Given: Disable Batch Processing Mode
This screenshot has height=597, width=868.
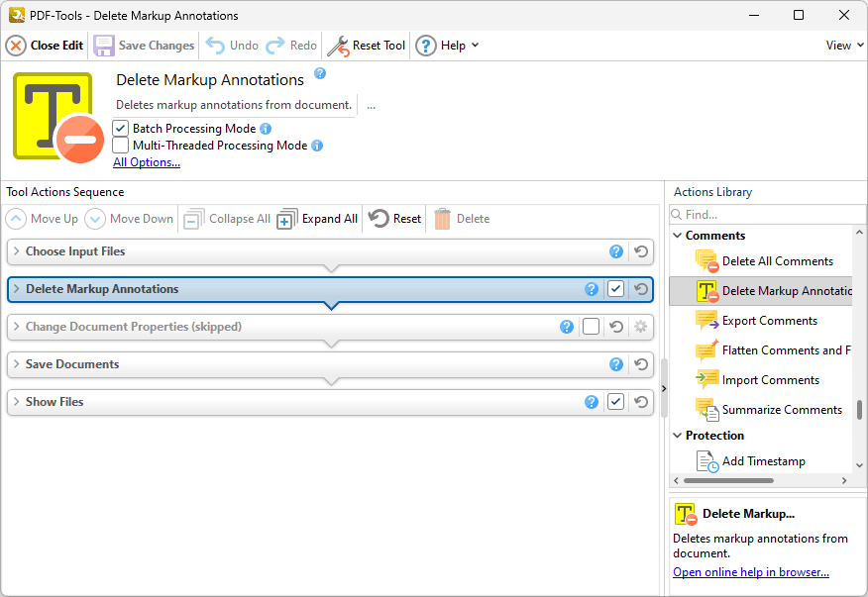Looking at the screenshot, I should pos(120,128).
